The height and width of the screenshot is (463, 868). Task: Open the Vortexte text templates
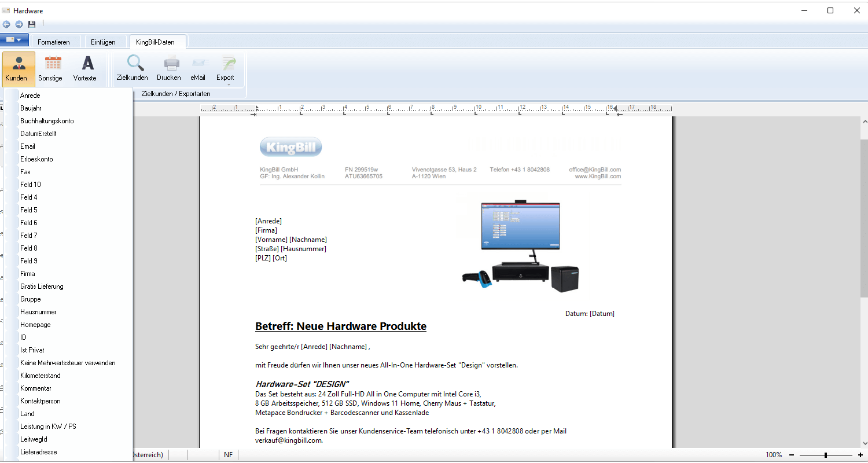pyautogui.click(x=85, y=68)
